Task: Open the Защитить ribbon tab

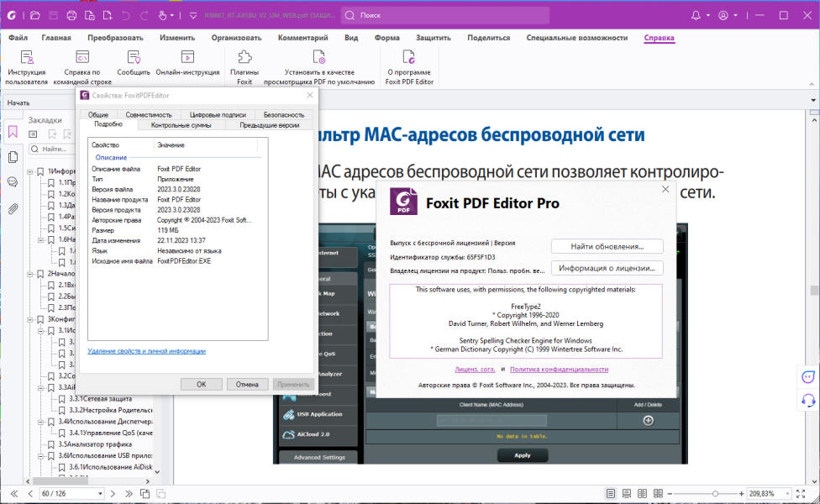Action: click(433, 38)
